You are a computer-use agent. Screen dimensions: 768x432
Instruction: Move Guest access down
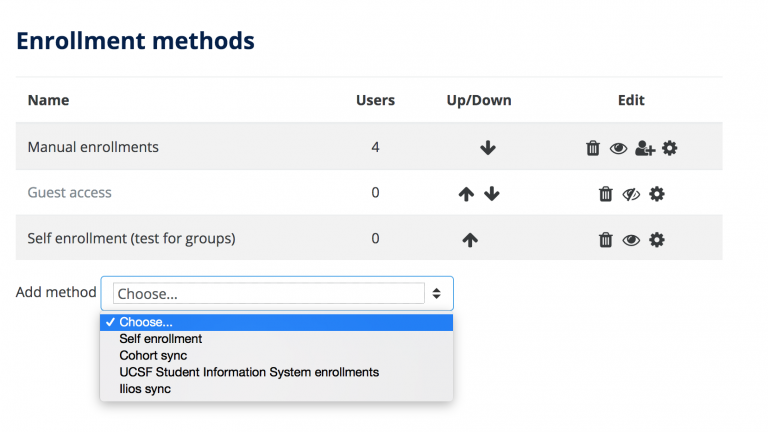[x=492, y=194]
